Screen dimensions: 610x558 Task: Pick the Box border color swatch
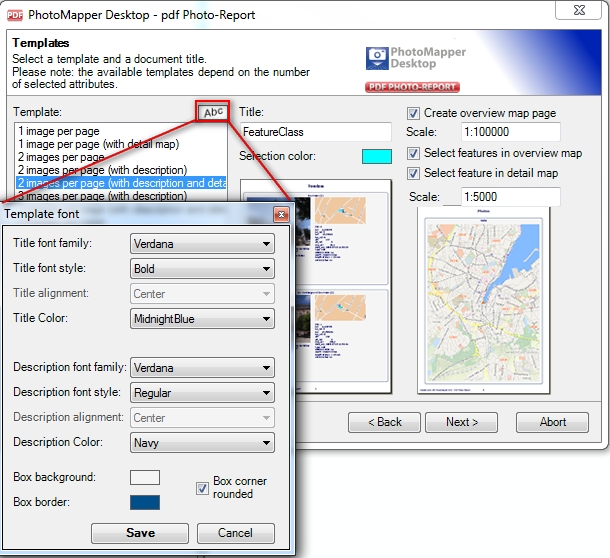pos(144,502)
